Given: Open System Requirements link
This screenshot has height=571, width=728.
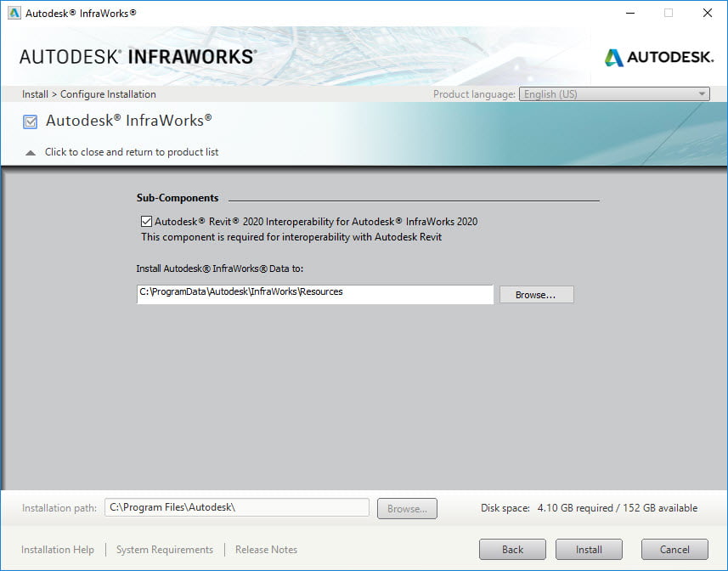Looking at the screenshot, I should (165, 550).
